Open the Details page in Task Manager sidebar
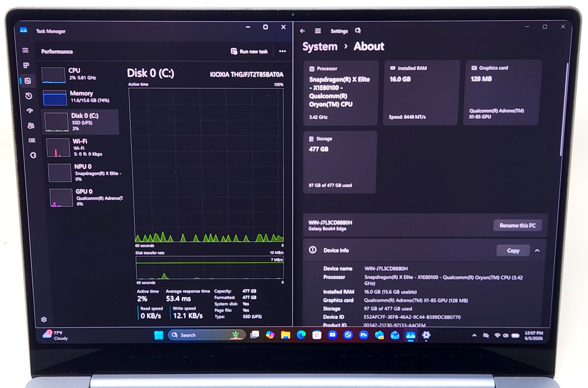This screenshot has height=388, width=588. pyautogui.click(x=32, y=140)
